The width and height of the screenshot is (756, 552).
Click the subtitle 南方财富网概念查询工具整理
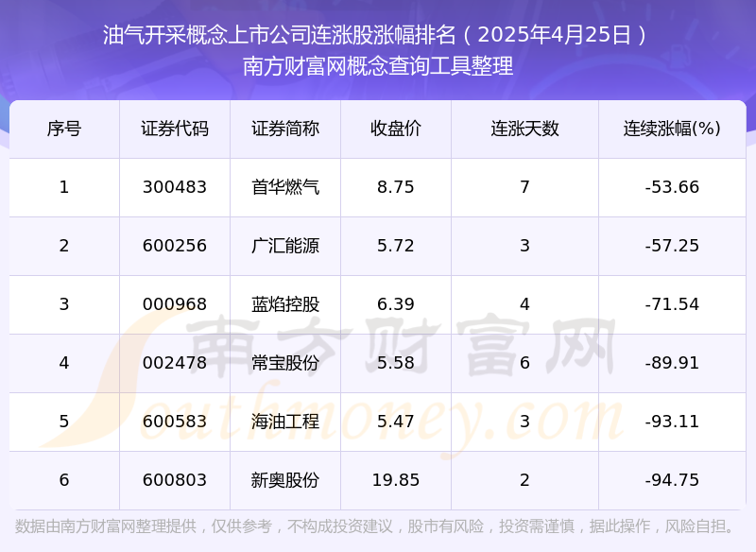(x=377, y=66)
